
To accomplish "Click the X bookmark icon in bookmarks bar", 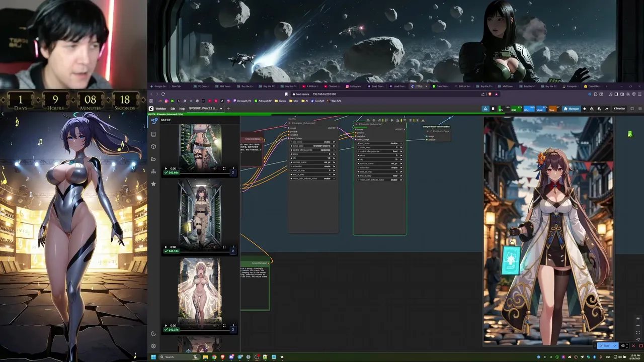I will pos(179,101).
